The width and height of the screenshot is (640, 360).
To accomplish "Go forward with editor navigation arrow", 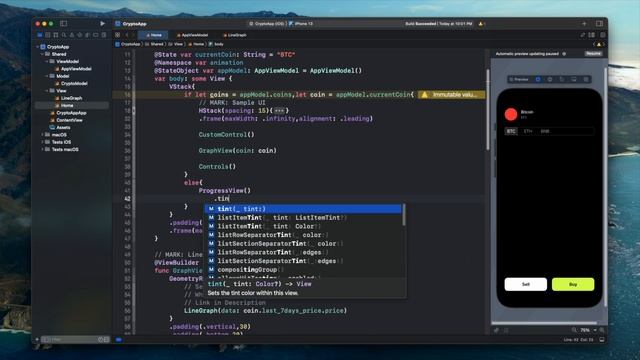I will click(x=133, y=35).
